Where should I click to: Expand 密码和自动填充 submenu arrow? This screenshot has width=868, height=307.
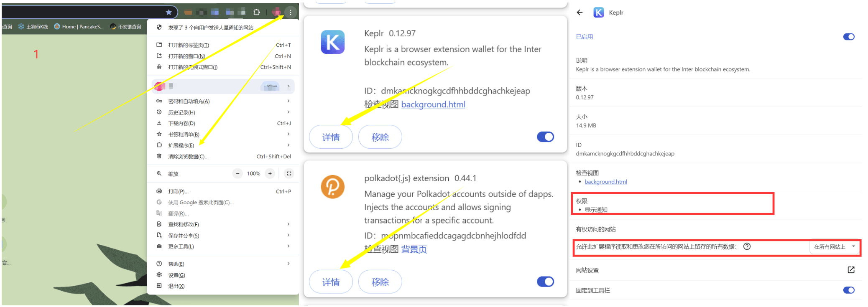pyautogui.click(x=288, y=101)
